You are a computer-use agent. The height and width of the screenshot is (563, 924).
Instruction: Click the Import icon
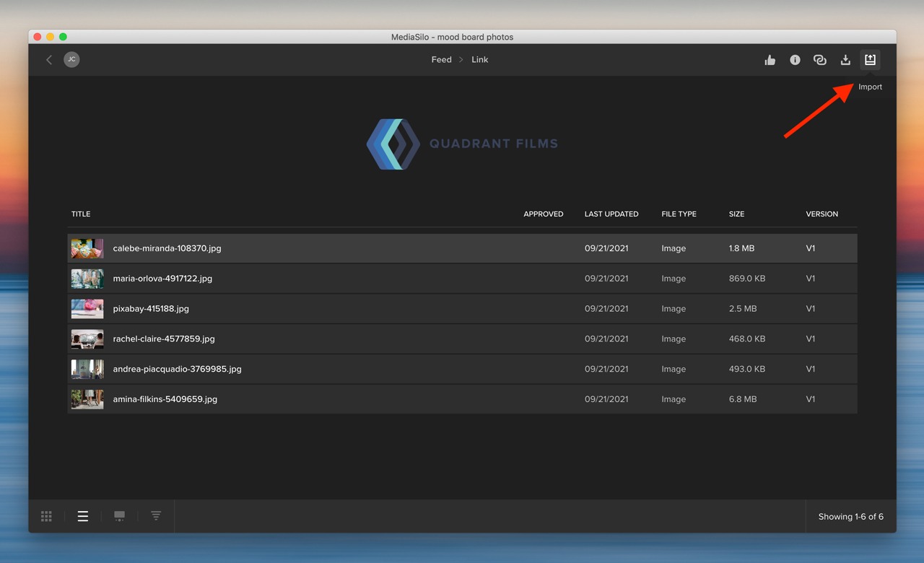pos(870,60)
